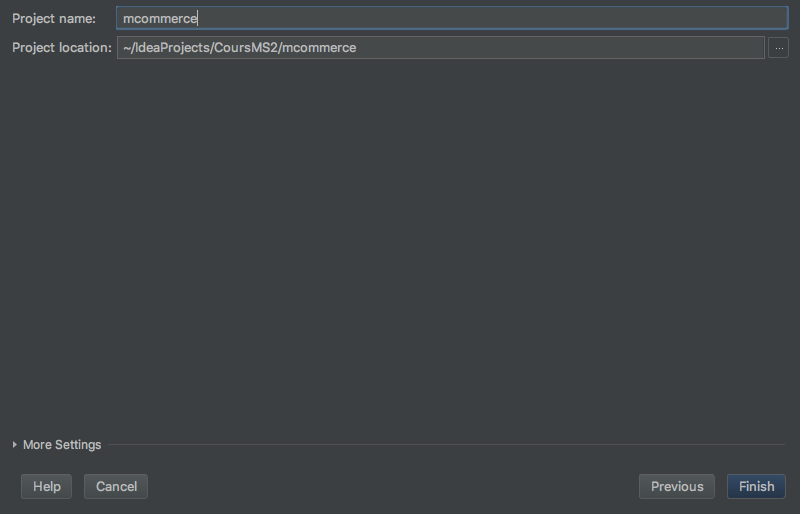Click the tilde starting the location path
800x514 pixels.
pos(126,47)
